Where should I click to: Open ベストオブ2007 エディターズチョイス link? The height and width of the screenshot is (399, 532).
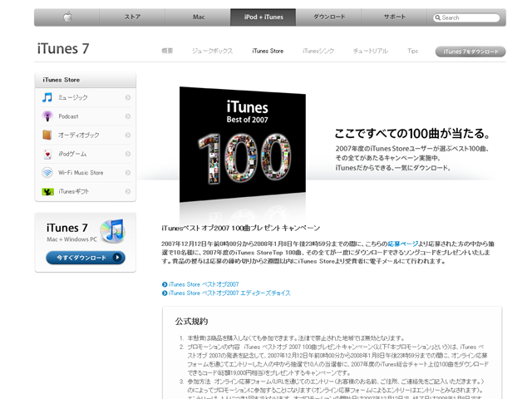click(x=229, y=293)
